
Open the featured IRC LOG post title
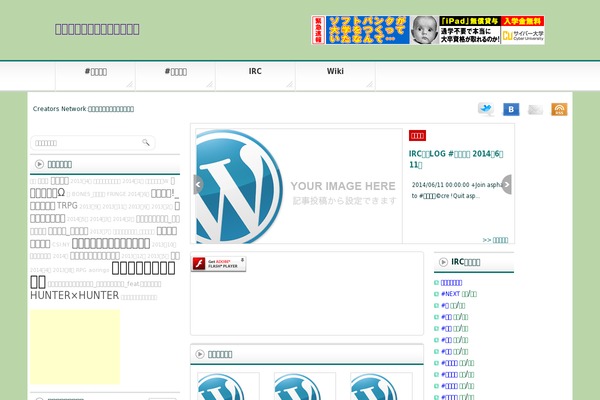coord(456,159)
